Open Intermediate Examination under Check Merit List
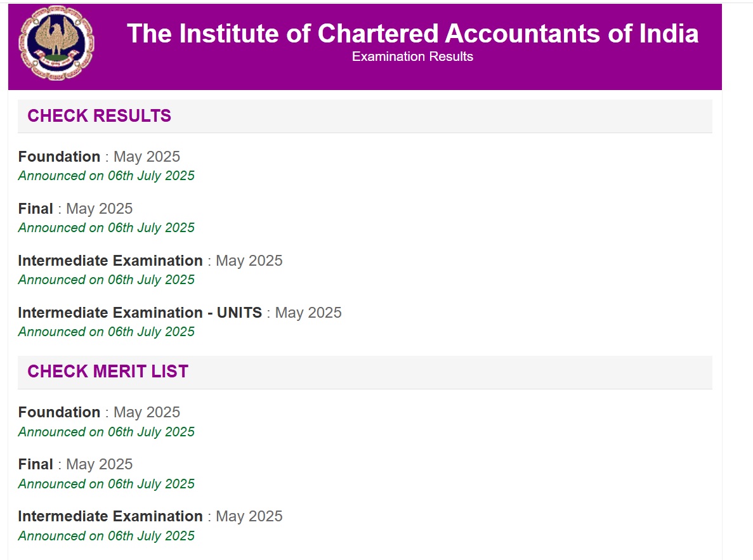The width and height of the screenshot is (753, 560). coord(110,516)
